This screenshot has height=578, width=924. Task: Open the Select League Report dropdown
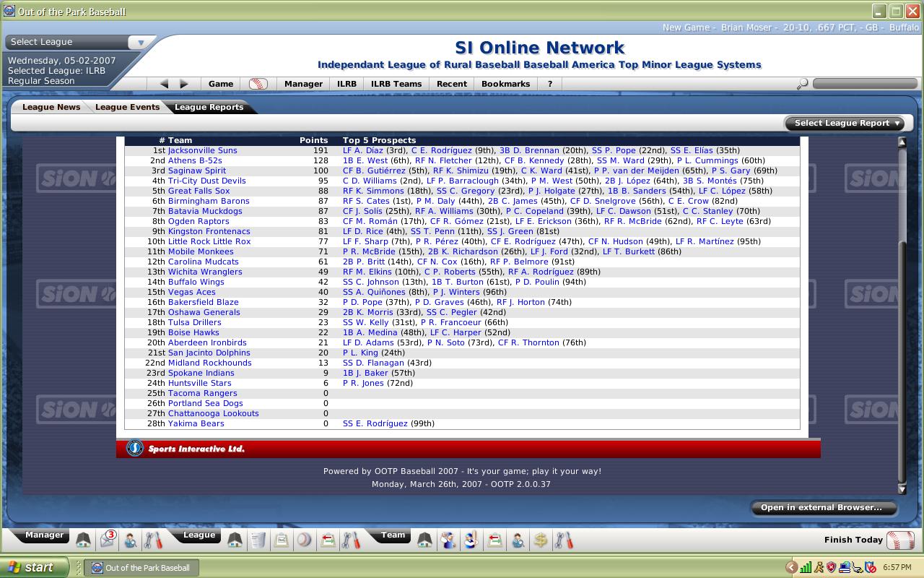coord(844,123)
